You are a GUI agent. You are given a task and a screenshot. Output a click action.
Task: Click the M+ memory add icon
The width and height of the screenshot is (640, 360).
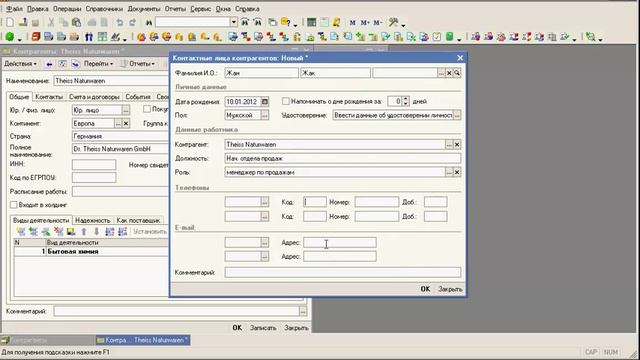click(365, 22)
